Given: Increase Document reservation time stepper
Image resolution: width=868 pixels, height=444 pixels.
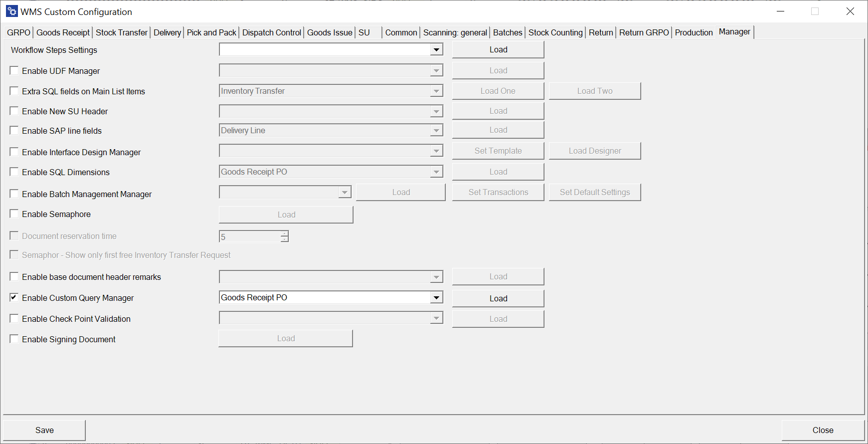Looking at the screenshot, I should [284, 233].
